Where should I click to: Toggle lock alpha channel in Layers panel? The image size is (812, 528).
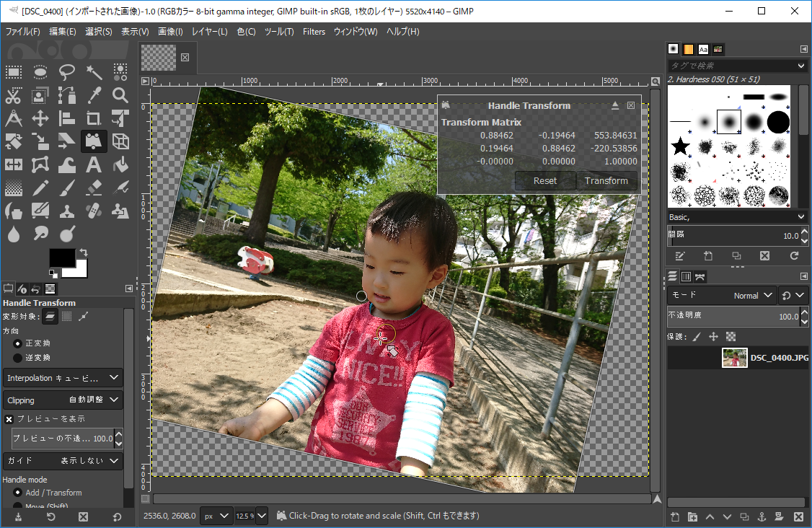tap(731, 337)
